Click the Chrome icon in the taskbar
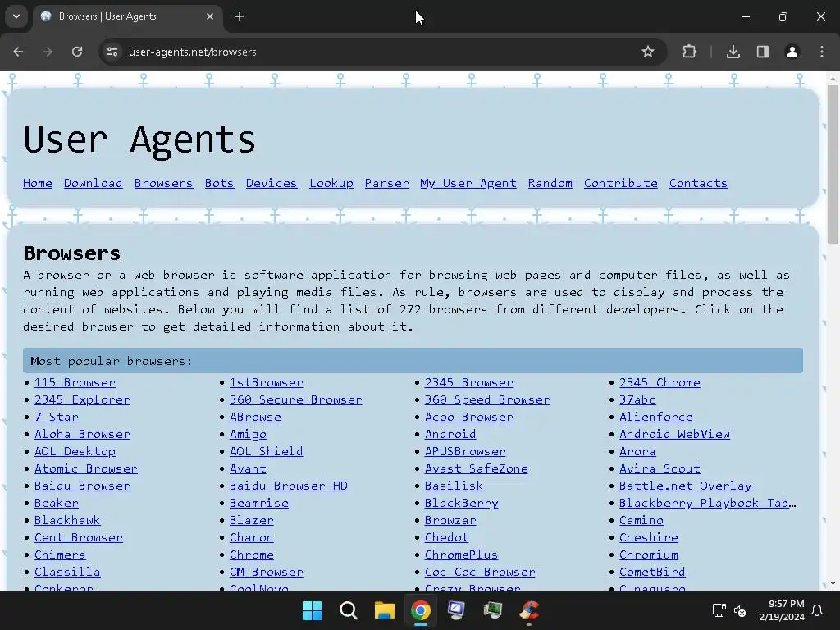The image size is (840, 630). [421, 610]
